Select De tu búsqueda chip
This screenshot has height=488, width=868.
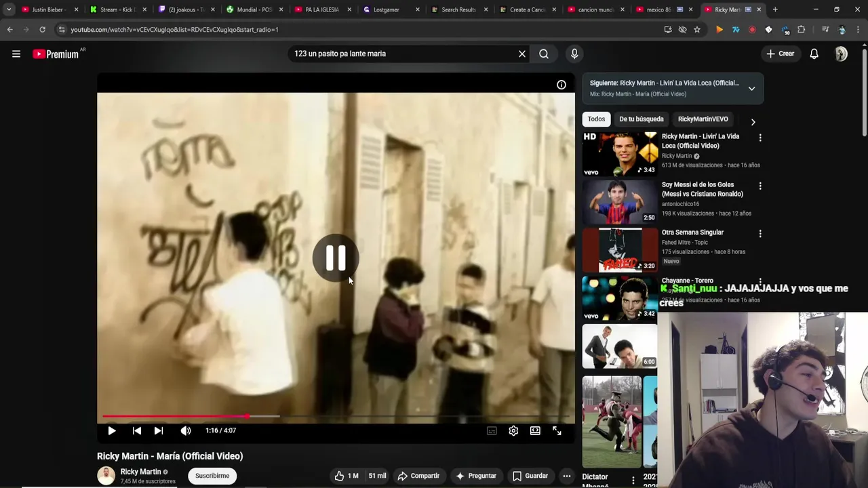[642, 119]
